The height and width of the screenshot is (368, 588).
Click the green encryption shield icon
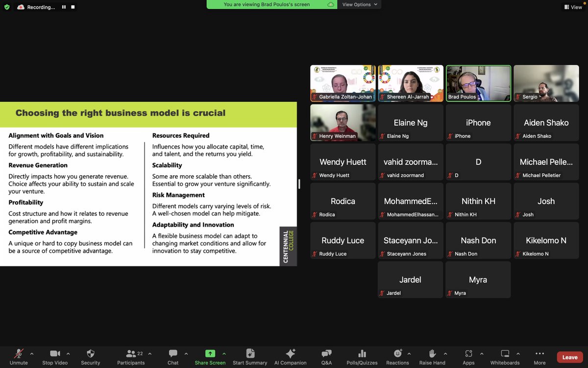[7, 7]
